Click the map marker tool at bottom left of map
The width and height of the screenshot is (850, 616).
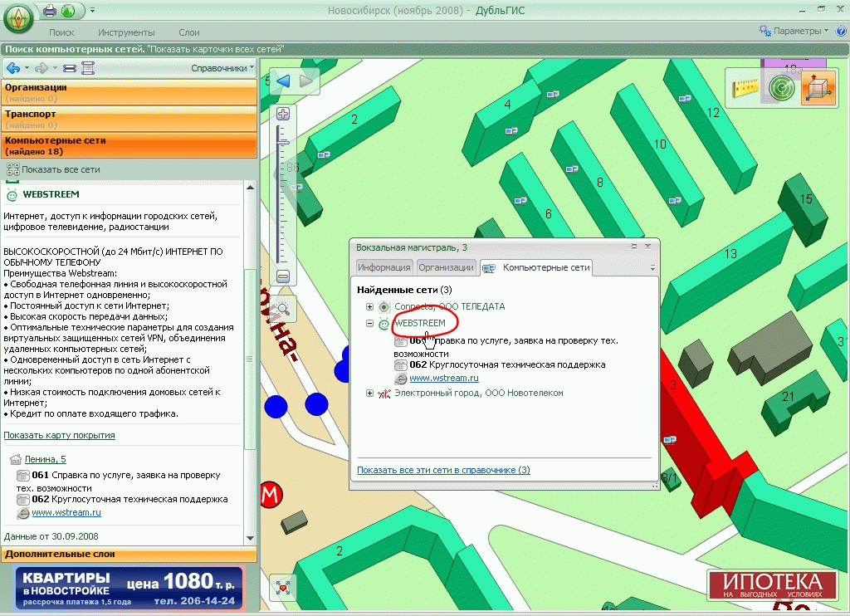click(x=282, y=587)
